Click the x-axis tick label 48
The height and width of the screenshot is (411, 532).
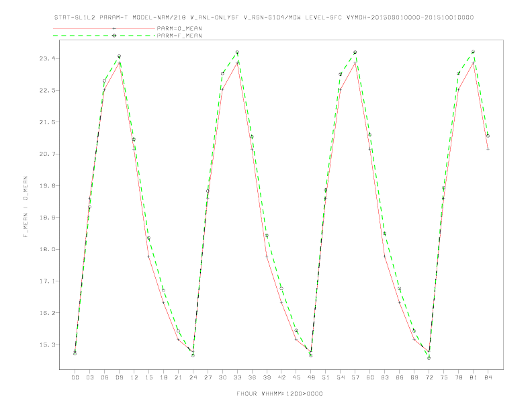(x=311, y=377)
